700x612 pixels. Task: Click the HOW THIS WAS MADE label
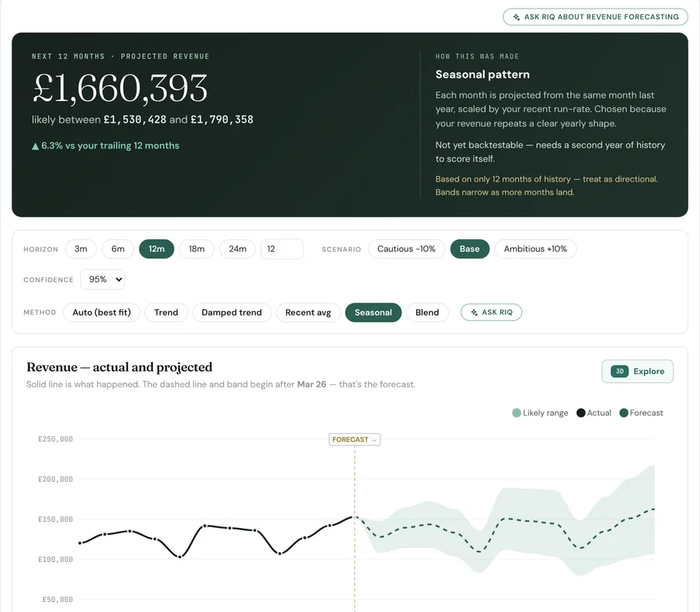click(x=477, y=56)
